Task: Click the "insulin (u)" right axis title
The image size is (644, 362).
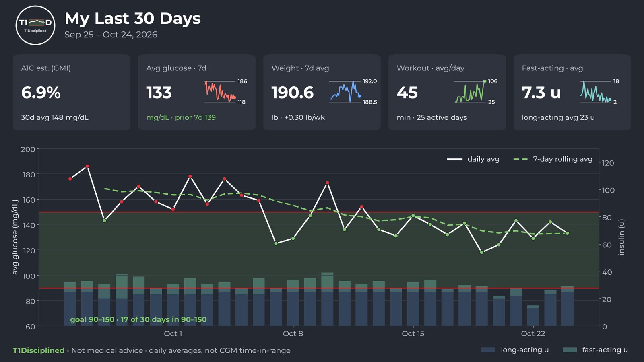Action: pos(621,237)
